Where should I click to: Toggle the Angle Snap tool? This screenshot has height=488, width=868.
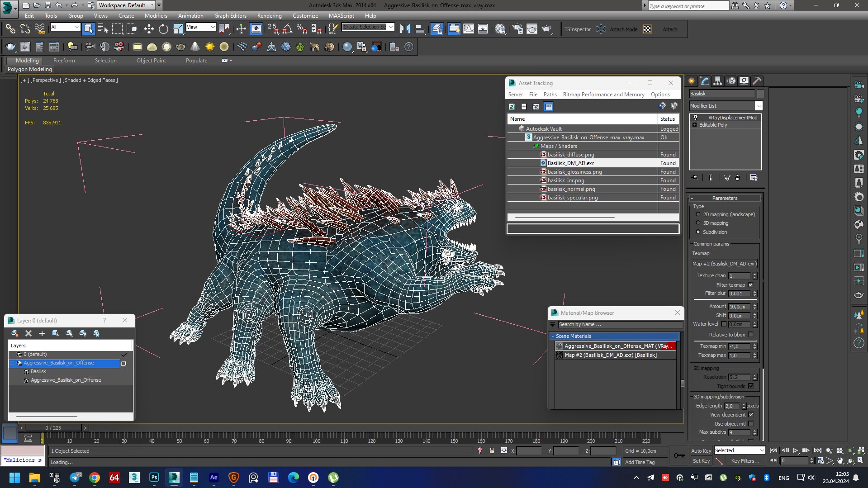(287, 29)
